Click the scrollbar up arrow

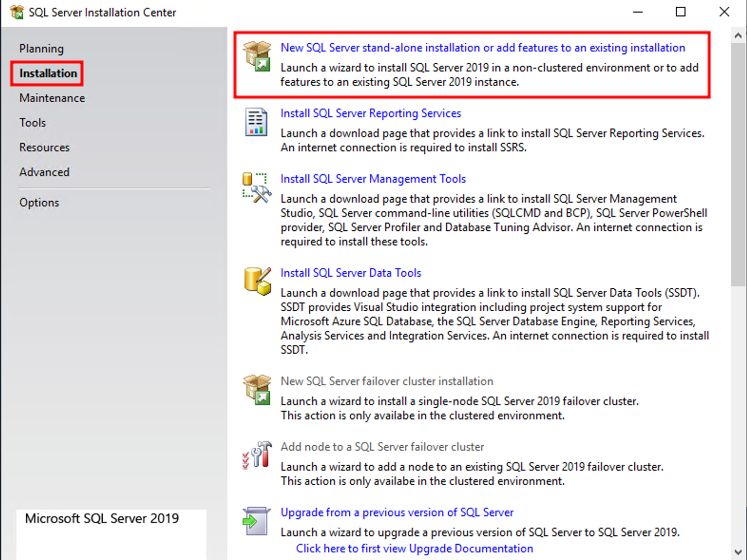(738, 36)
